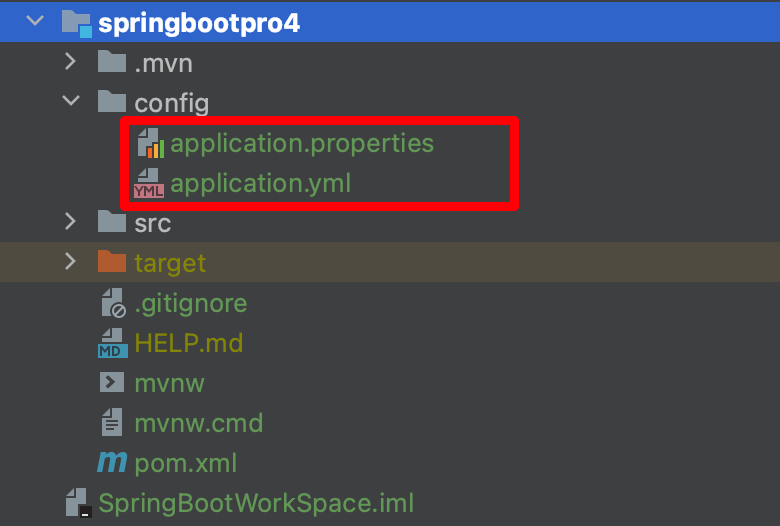Select the pom.xml file name

186,464
